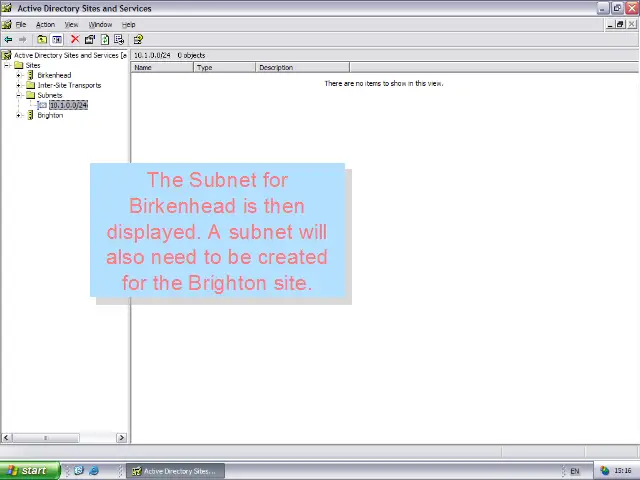Click the tree pane right scroll arrow

click(121, 438)
